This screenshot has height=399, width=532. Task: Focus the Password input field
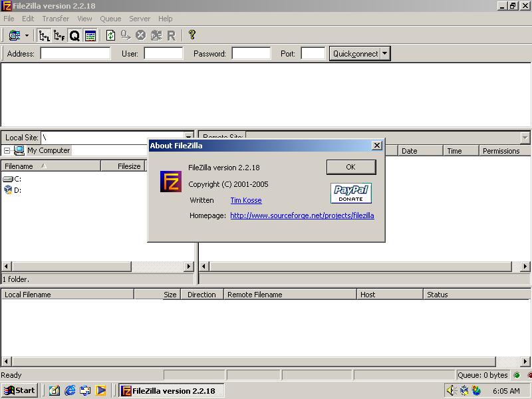coord(251,54)
